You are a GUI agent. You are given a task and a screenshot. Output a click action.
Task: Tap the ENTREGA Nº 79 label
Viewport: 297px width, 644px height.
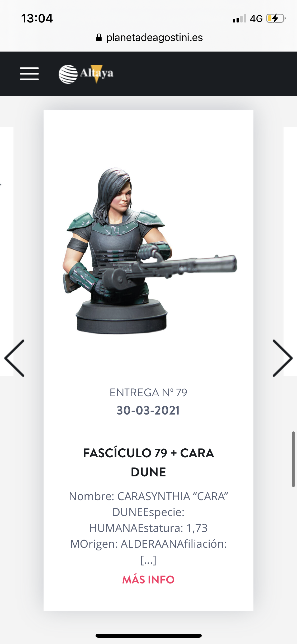[x=148, y=393]
